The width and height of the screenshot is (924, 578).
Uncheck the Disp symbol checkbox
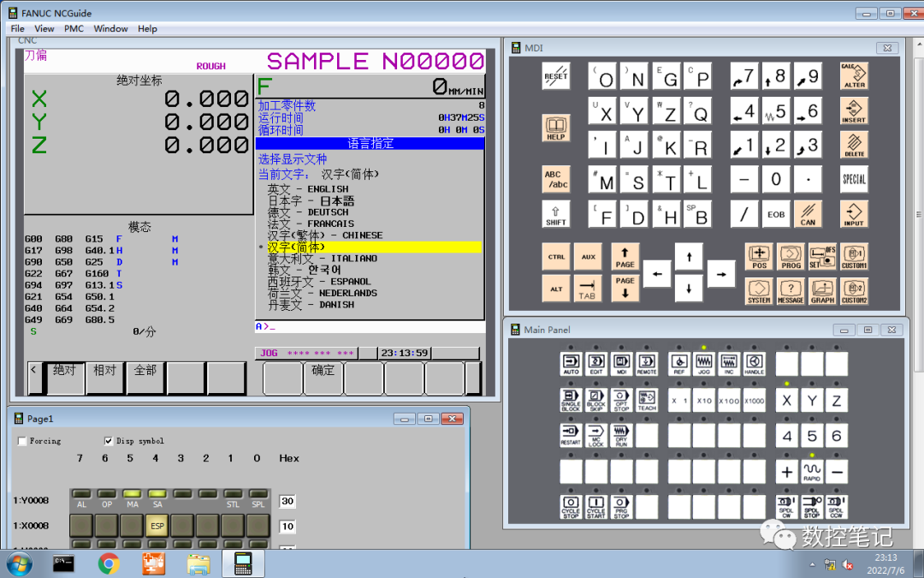pos(109,441)
